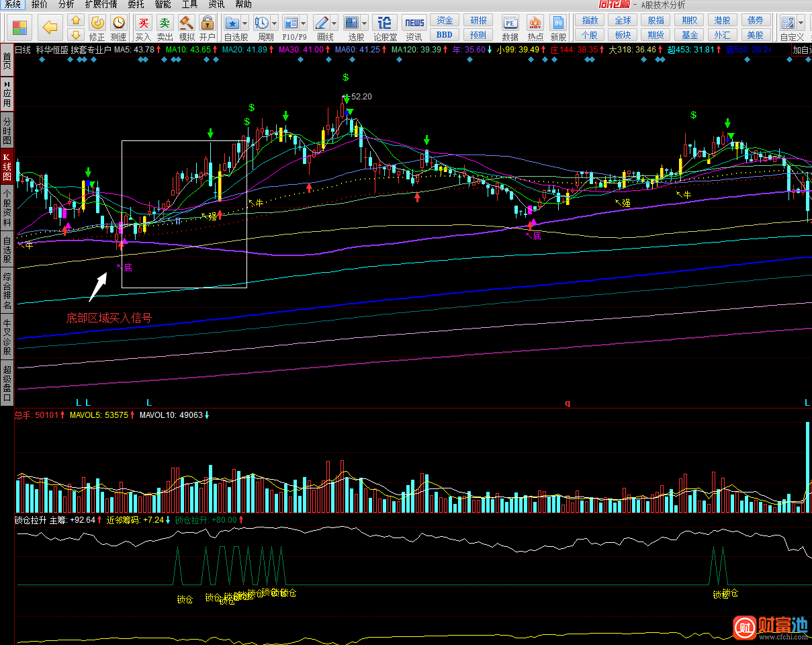
Task: Open the 扩展行情 menu
Action: click(x=101, y=5)
